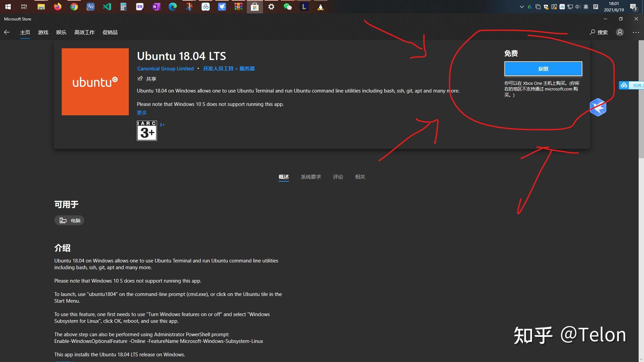This screenshot has width=644, height=362.
Task: Click the 搜索 search button
Action: click(x=599, y=32)
